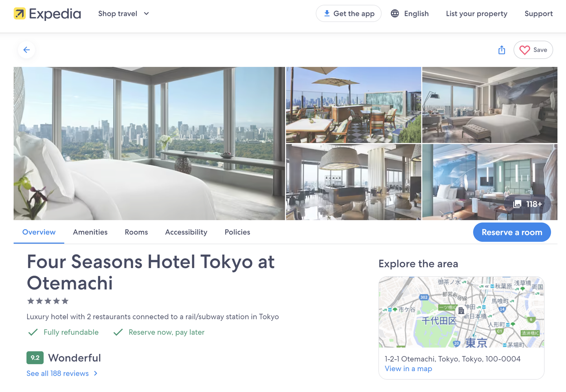
Task: Expand the Shop travel dropdown
Action: click(123, 13)
